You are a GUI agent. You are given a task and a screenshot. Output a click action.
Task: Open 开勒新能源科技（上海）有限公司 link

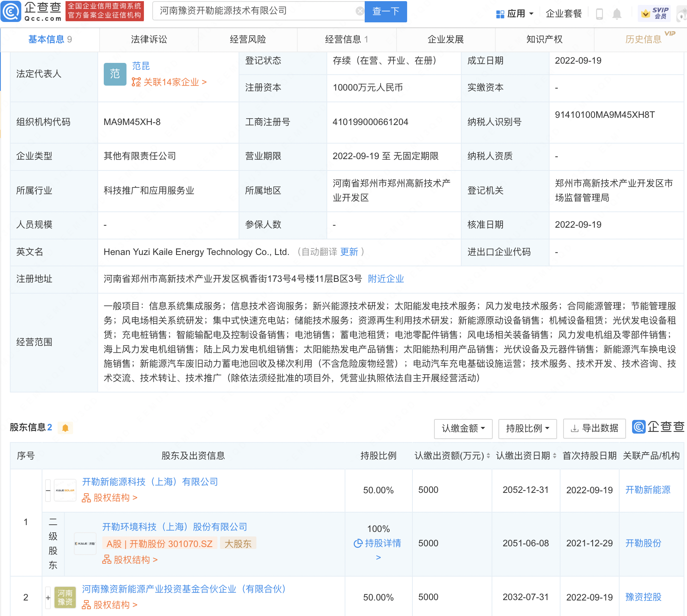pyautogui.click(x=150, y=482)
